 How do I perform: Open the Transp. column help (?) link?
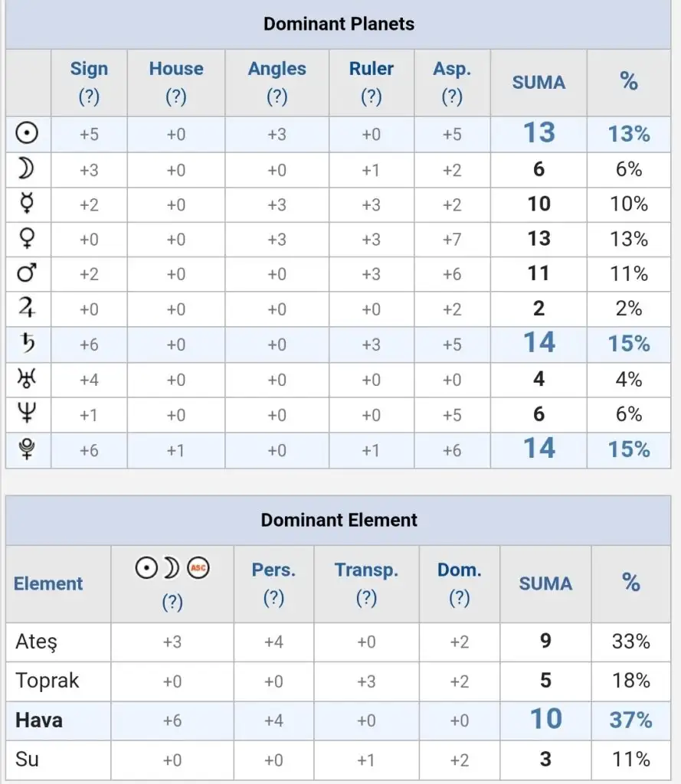tap(366, 598)
